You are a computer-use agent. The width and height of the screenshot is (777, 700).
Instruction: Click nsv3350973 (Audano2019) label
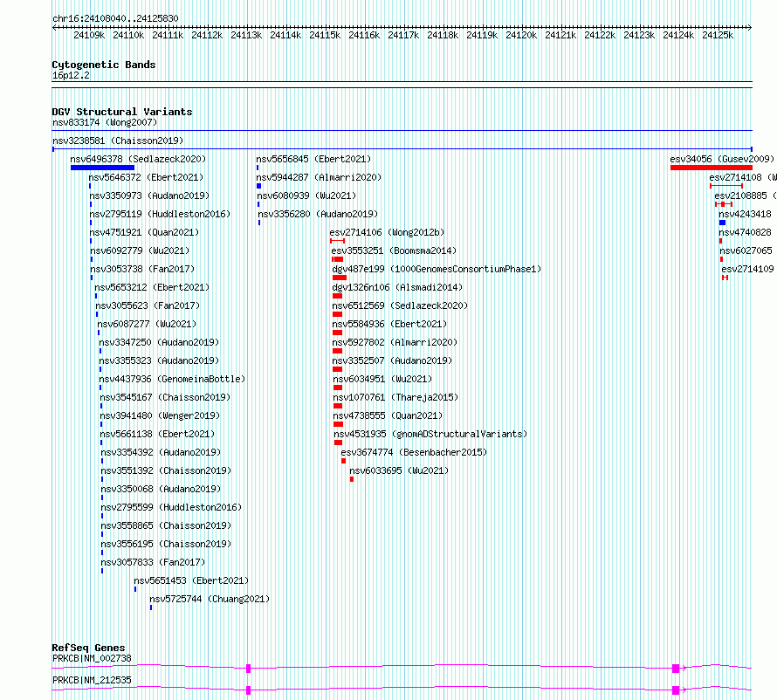(x=149, y=196)
